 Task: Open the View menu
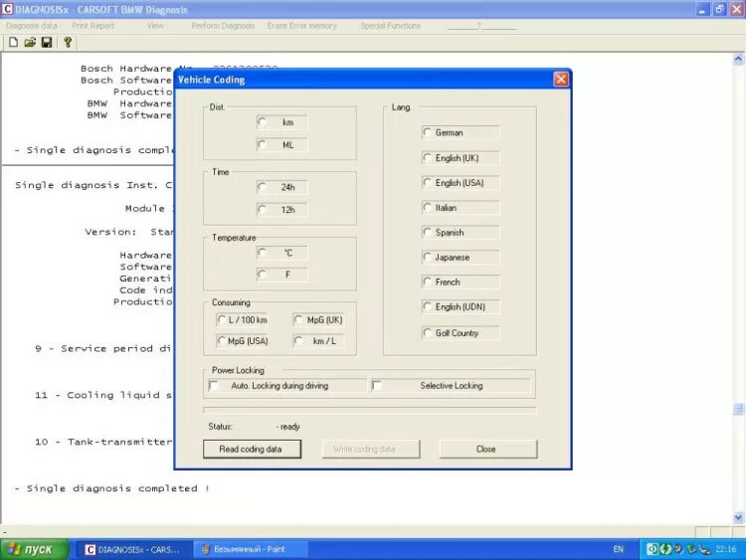point(155,26)
